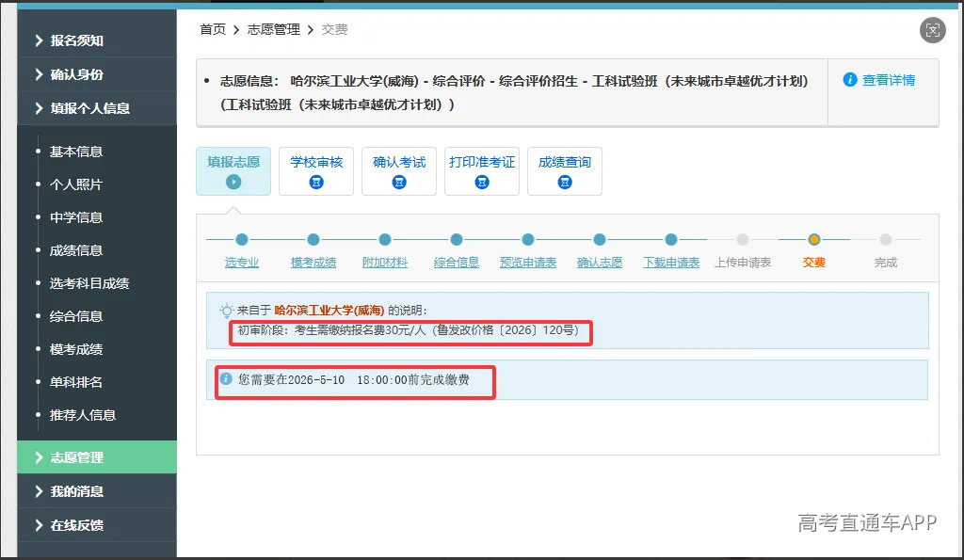Click the 确认志愿 step circle
Viewport: 964px width, 560px height.
(600, 240)
